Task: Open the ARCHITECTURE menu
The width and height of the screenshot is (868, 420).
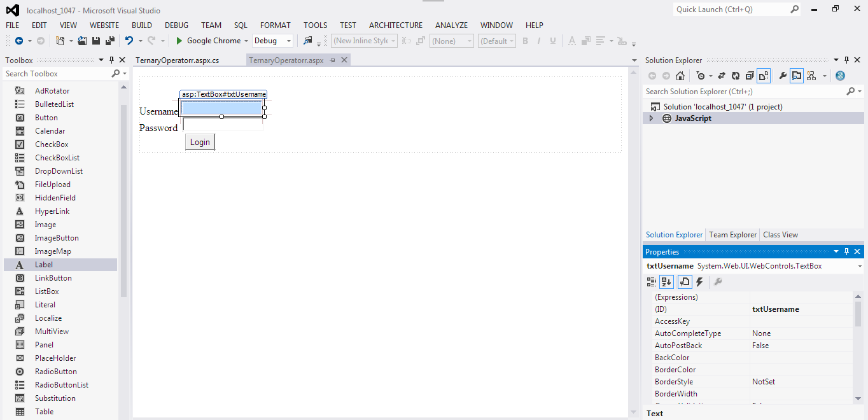Action: pos(396,25)
